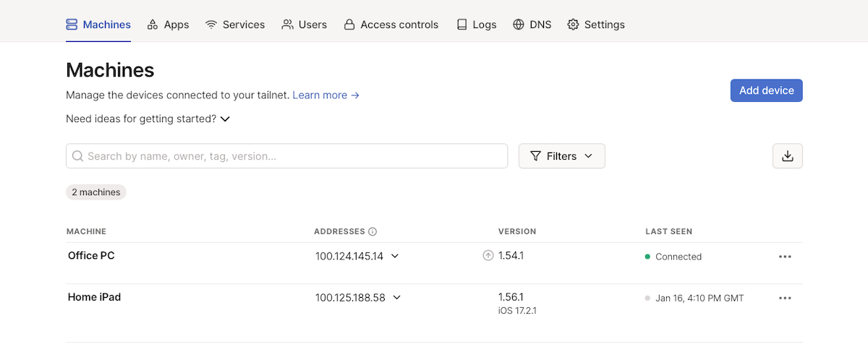The height and width of the screenshot is (352, 868).
Task: Click the Addresses info icon
Action: pyautogui.click(x=373, y=232)
